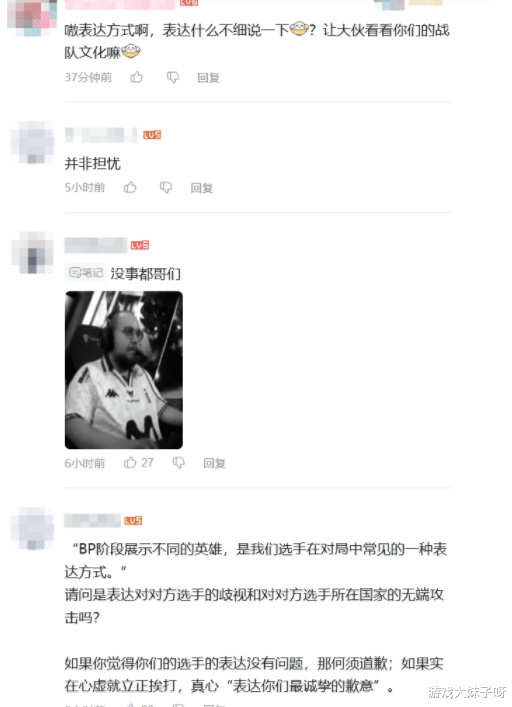Reply to the 37分钟前 comment
Viewport: 512px width, 707px height.
[x=208, y=78]
